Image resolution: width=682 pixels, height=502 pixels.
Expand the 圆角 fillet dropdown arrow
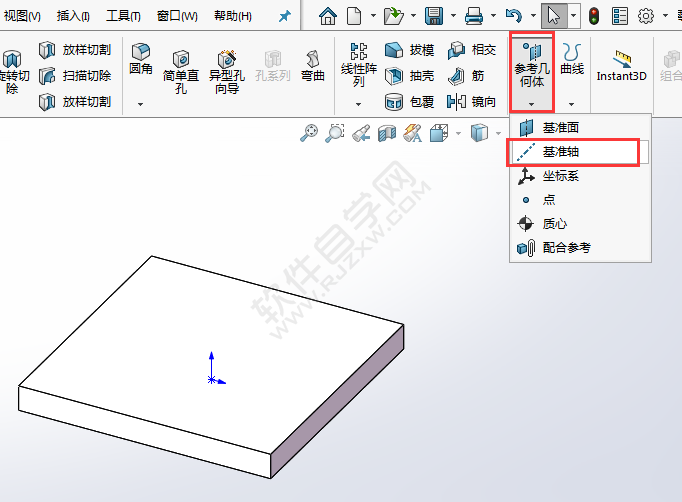tap(140, 104)
